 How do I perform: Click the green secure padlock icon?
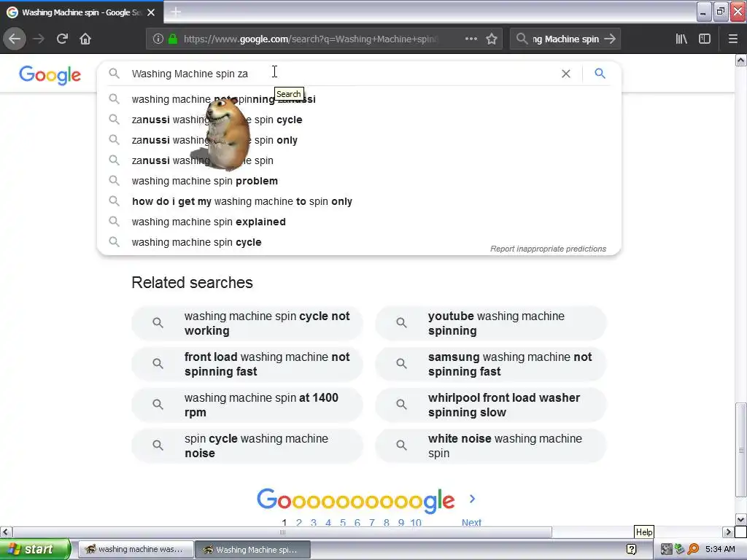(172, 39)
